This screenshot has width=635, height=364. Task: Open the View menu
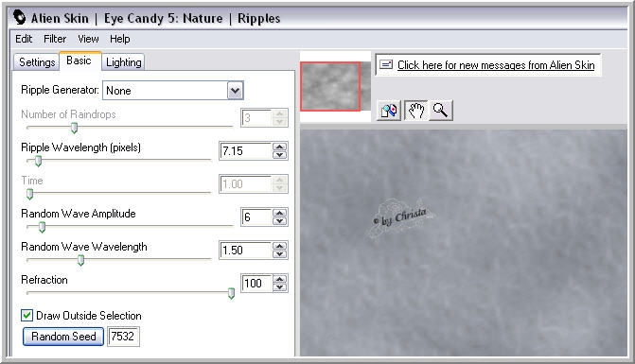pos(88,39)
